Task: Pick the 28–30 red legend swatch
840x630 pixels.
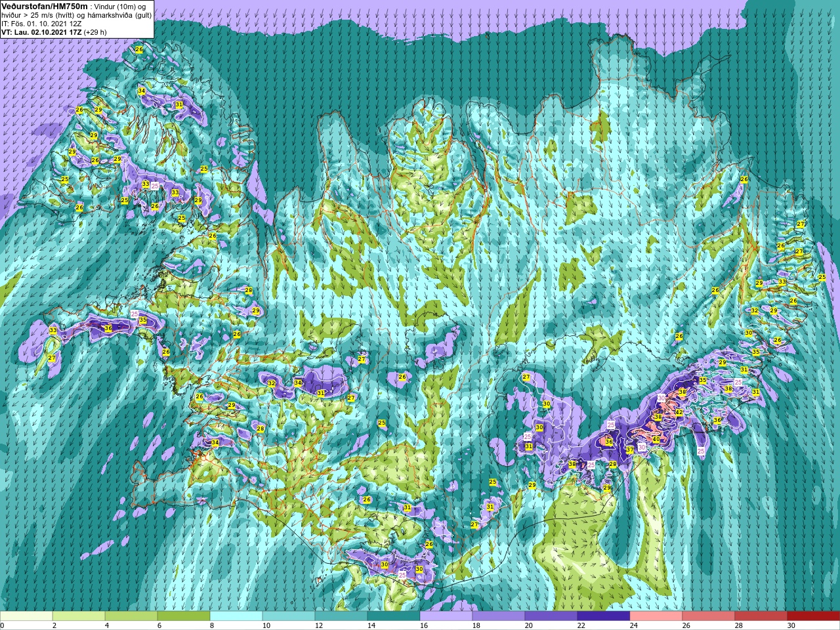Action: [761, 616]
